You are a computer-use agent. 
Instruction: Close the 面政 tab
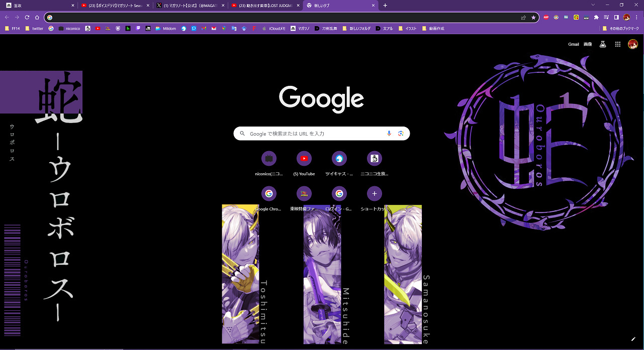(72, 5)
